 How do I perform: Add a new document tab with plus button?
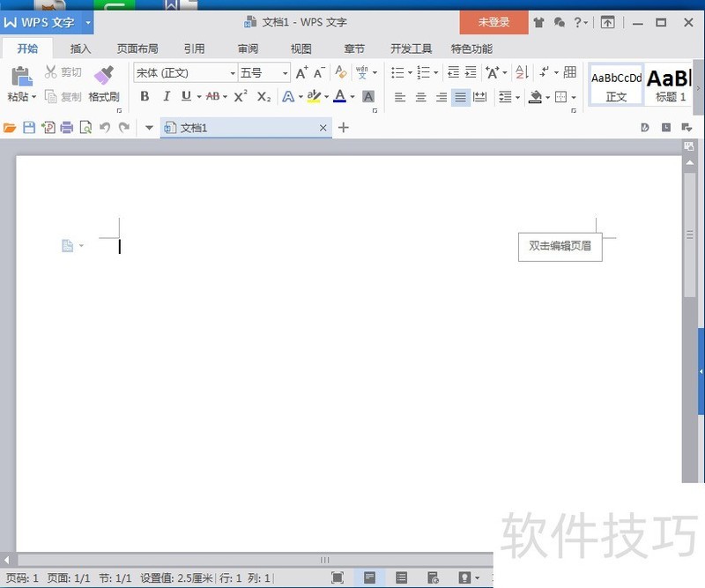(344, 128)
